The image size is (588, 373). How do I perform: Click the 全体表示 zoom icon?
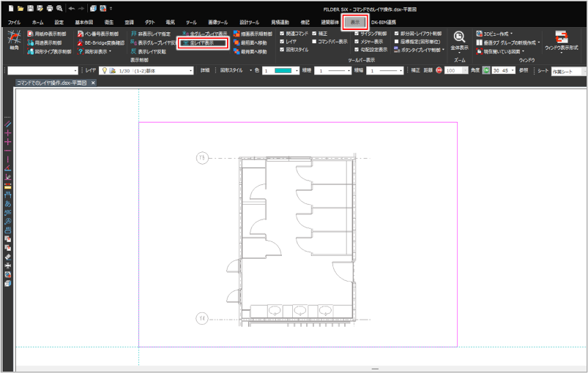coord(459,39)
